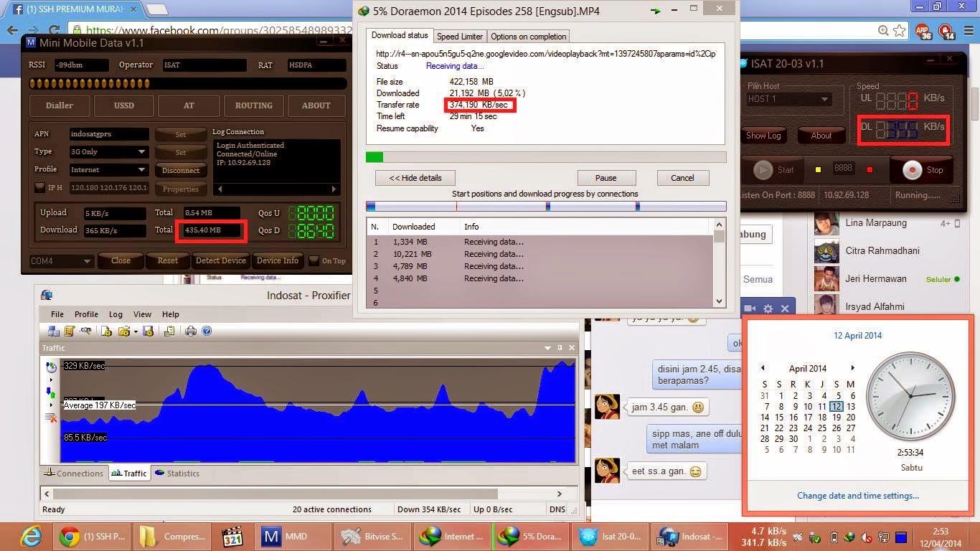This screenshot has height=551, width=980.
Task: Open the blue Help question-mark icon in Proxifier
Action: click(x=207, y=331)
